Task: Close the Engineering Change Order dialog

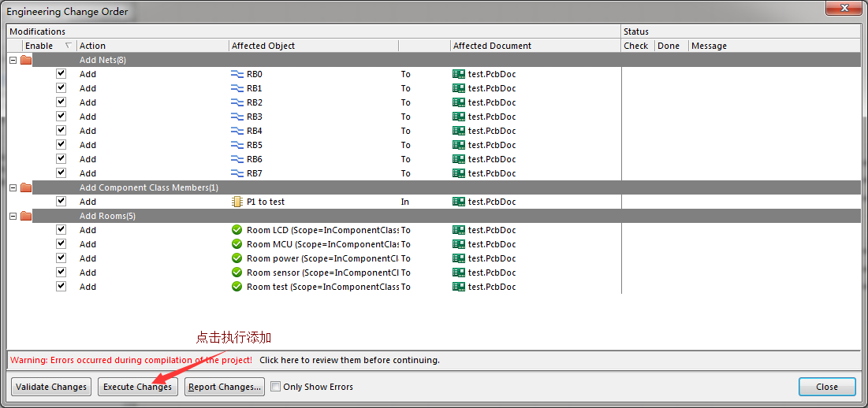Action: point(827,387)
